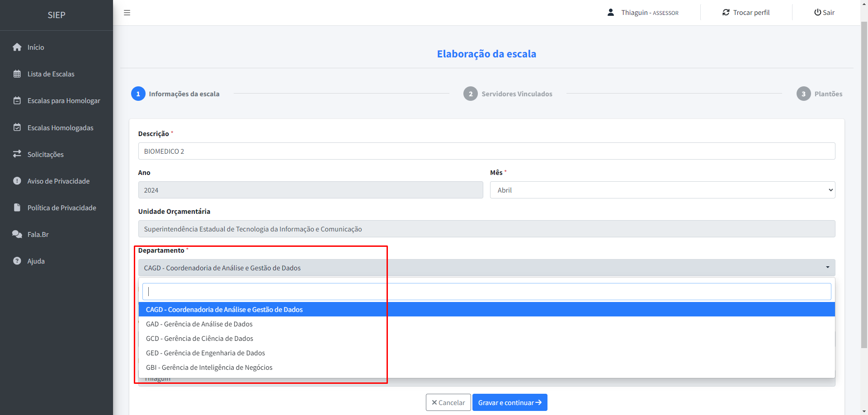868x415 pixels.
Task: Click the Sair logout link
Action: (x=824, y=12)
